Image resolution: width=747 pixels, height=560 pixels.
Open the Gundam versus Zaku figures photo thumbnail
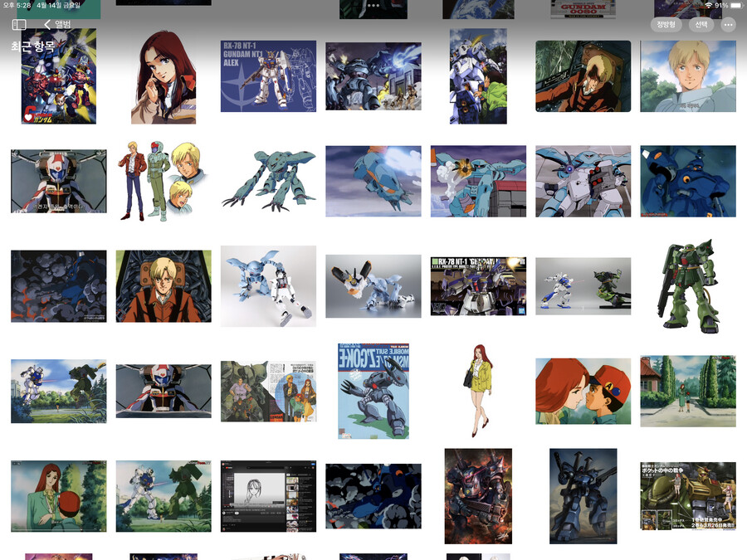click(x=583, y=286)
